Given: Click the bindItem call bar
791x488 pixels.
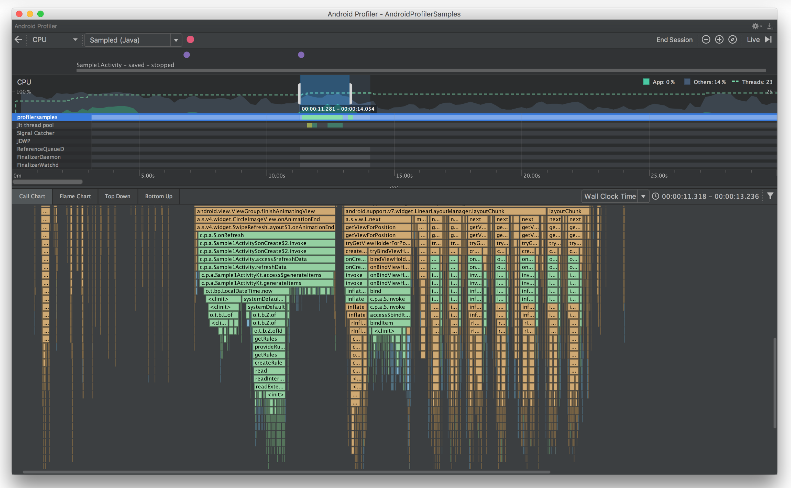Looking at the screenshot, I should [x=390, y=323].
